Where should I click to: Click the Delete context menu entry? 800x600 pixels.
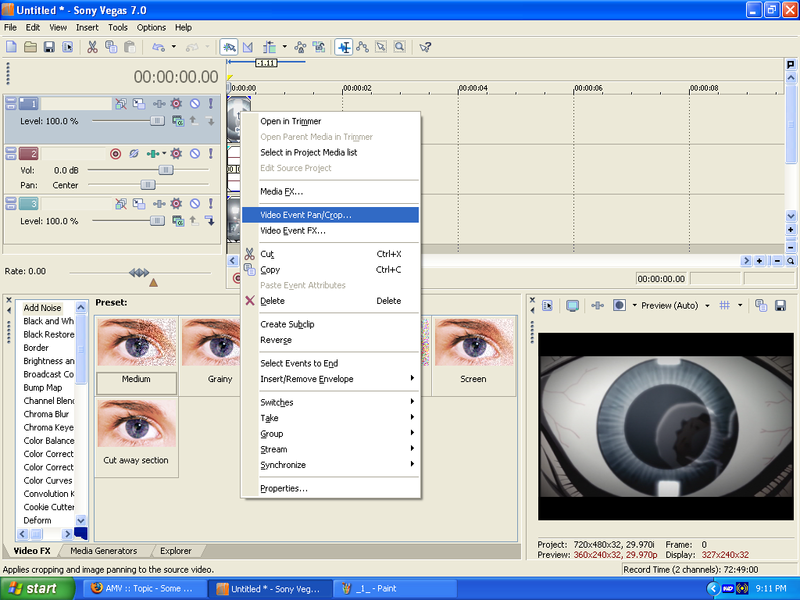[x=330, y=301]
